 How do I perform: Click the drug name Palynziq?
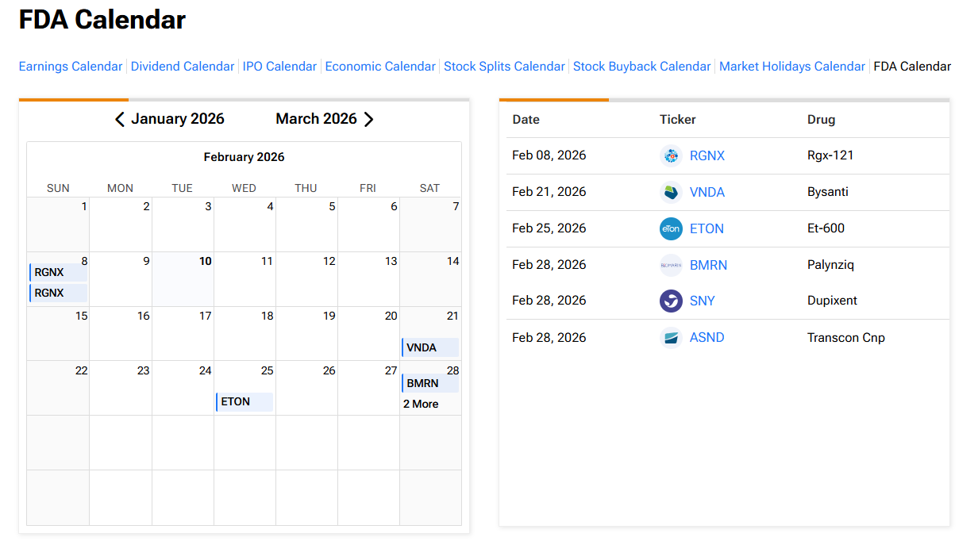pos(830,265)
